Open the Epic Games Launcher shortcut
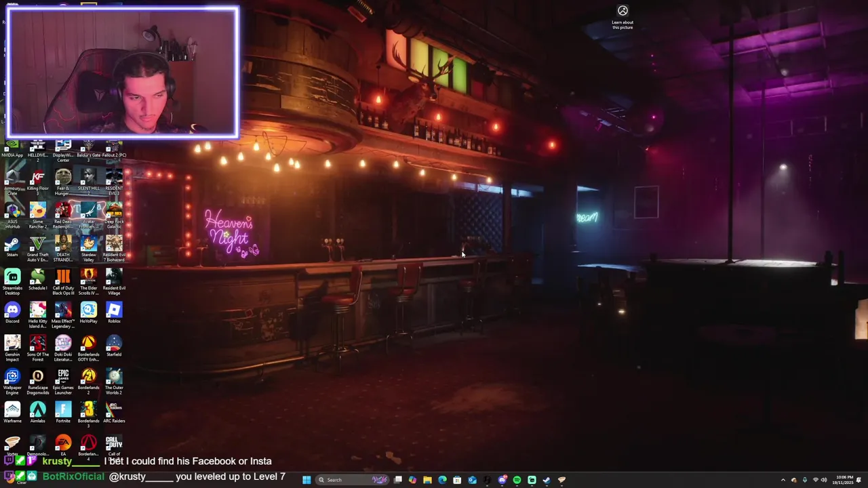 coord(63,381)
